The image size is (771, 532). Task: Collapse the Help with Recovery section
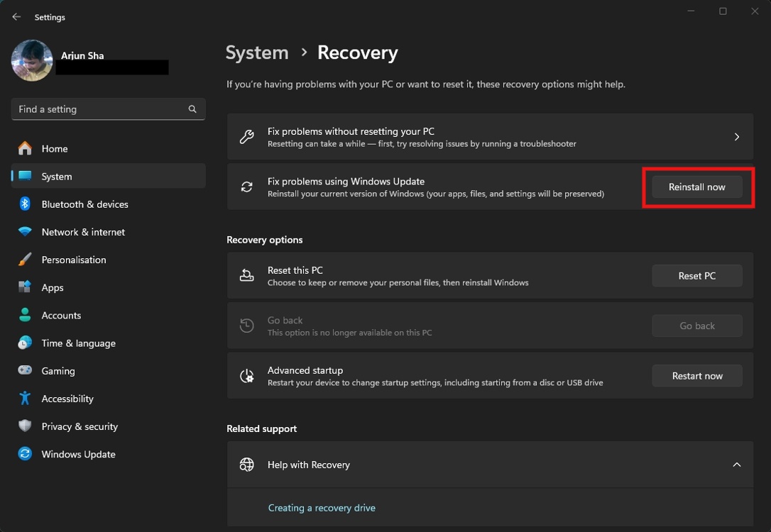(x=736, y=465)
